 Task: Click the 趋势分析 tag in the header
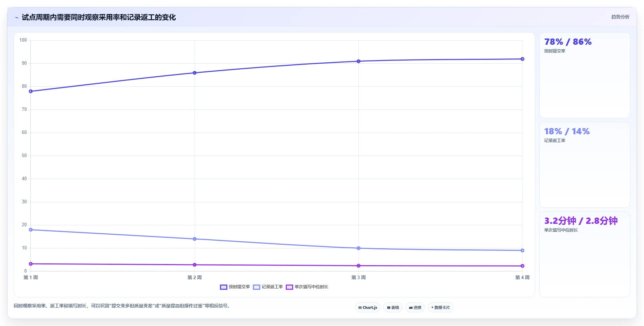(620, 17)
